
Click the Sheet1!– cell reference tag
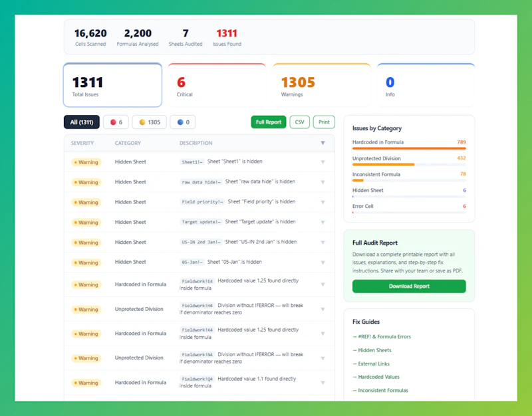click(x=192, y=162)
